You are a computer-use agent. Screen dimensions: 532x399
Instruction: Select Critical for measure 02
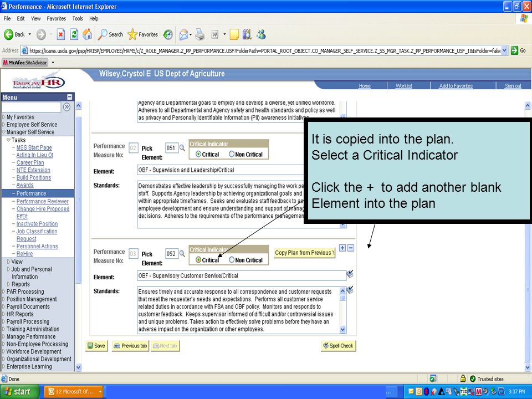pos(198,155)
